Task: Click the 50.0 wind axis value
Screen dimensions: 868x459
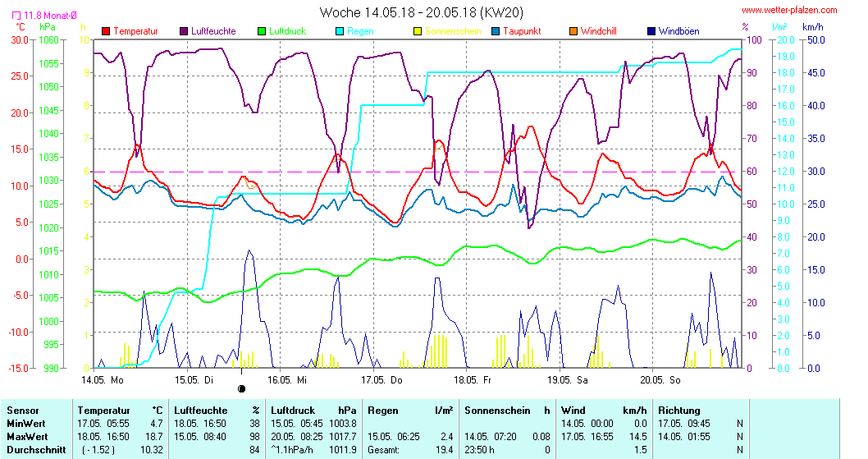Action: coord(816,40)
